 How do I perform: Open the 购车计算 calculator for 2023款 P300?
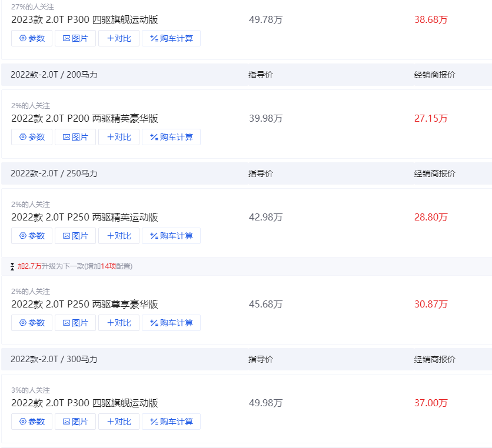tap(171, 38)
